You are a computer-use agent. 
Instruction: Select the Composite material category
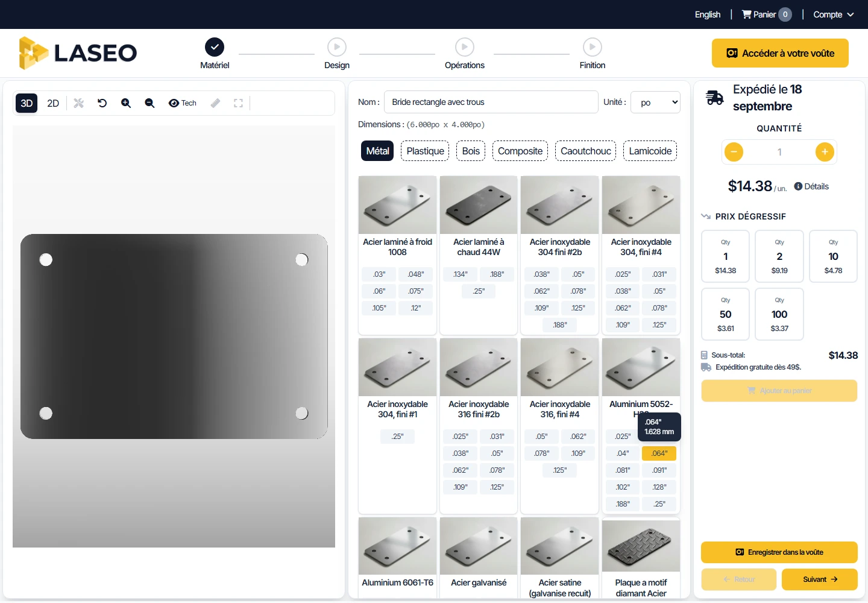tap(520, 151)
